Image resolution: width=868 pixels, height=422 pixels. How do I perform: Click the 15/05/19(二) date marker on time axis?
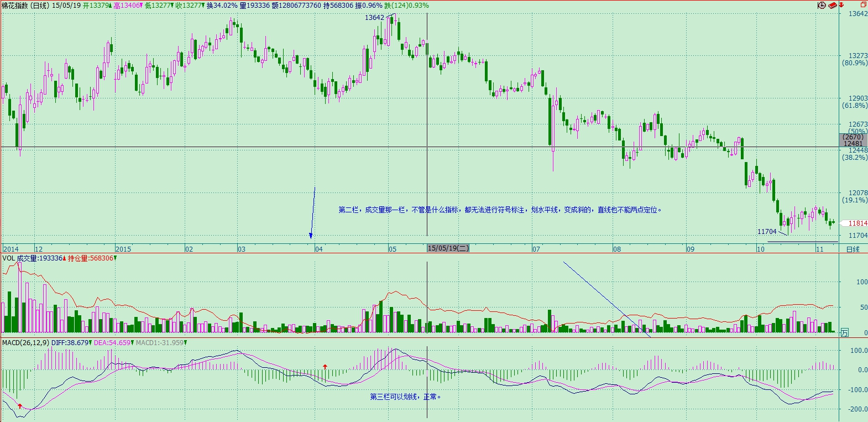coord(448,248)
